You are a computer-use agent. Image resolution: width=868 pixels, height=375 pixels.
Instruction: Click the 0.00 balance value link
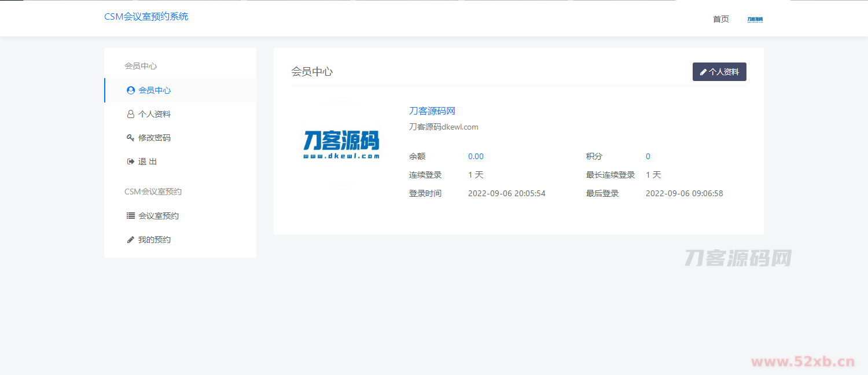pos(476,156)
